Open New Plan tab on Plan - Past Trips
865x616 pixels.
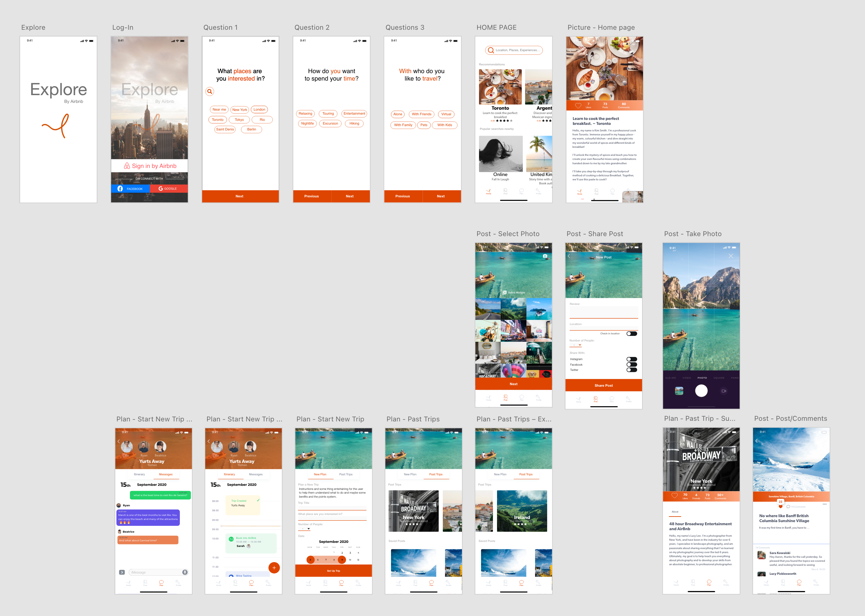tap(410, 474)
